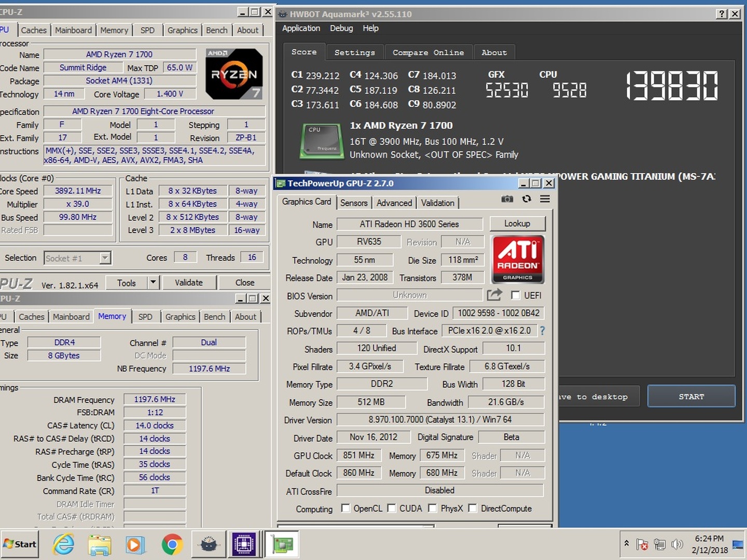Select the Score tab in Aquamark
The image size is (747, 560).
[304, 52]
